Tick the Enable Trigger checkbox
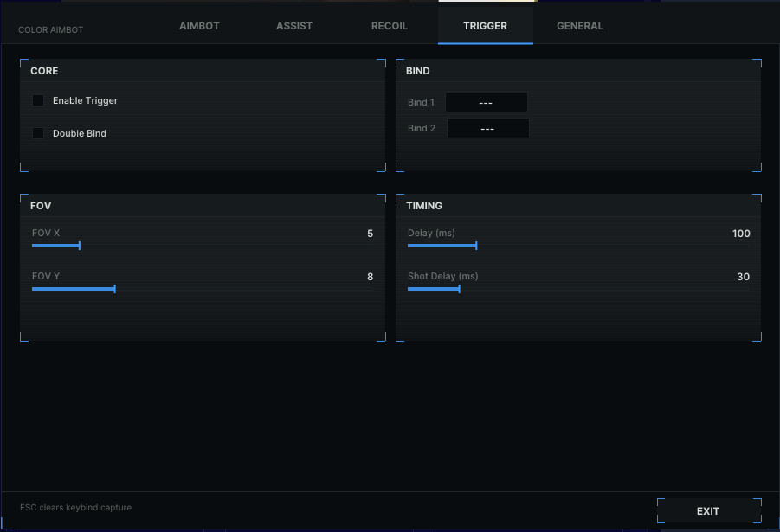This screenshot has height=532, width=780. coord(38,100)
